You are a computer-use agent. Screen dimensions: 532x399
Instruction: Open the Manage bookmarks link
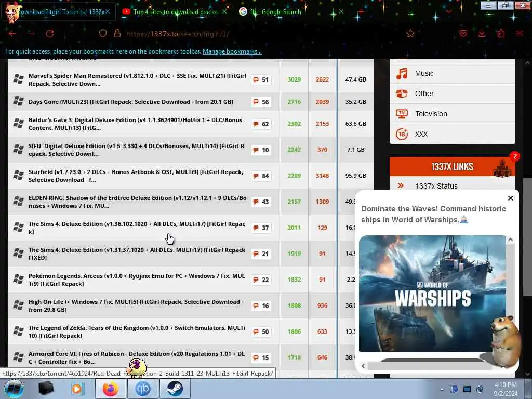click(232, 51)
